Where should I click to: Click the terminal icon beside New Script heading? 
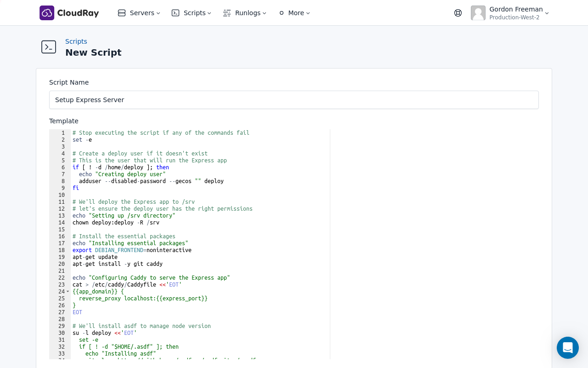click(x=49, y=47)
